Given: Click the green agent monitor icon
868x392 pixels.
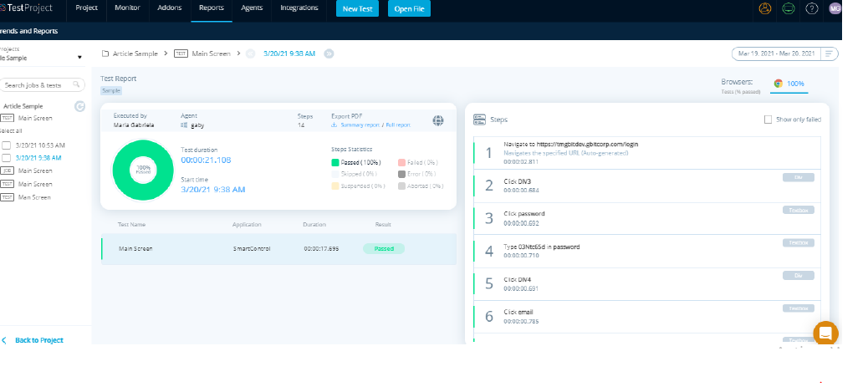Looking at the screenshot, I should point(789,9).
